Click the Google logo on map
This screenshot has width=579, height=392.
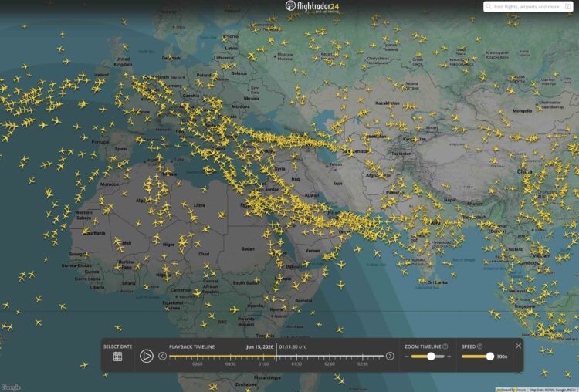10,387
